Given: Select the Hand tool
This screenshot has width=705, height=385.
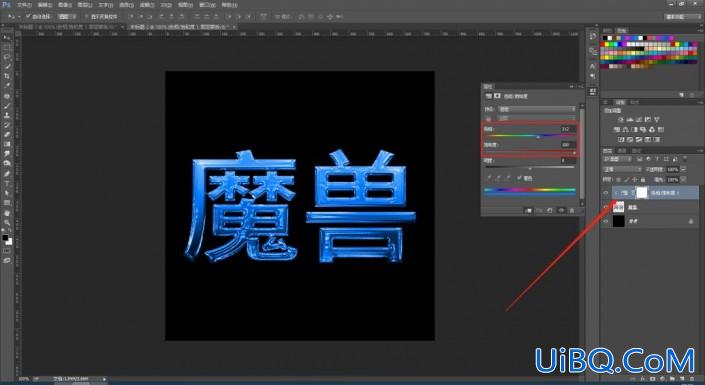Looking at the screenshot, I should click(6, 213).
